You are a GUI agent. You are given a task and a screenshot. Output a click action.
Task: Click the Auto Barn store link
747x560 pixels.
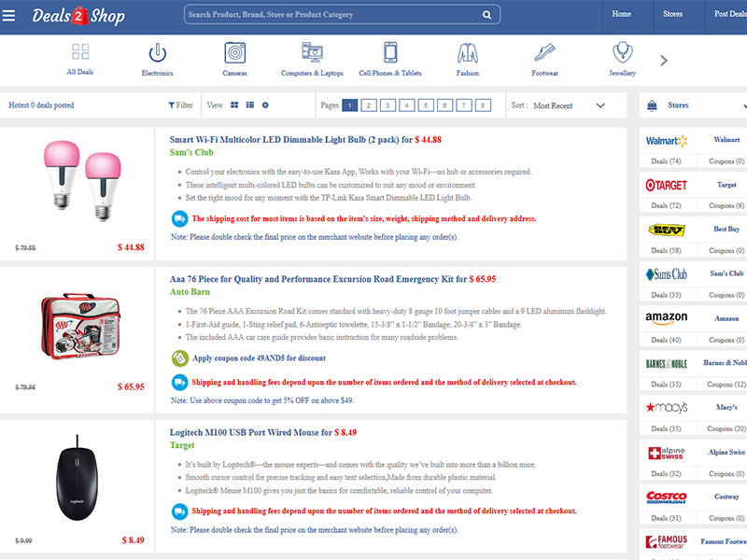[x=190, y=292]
